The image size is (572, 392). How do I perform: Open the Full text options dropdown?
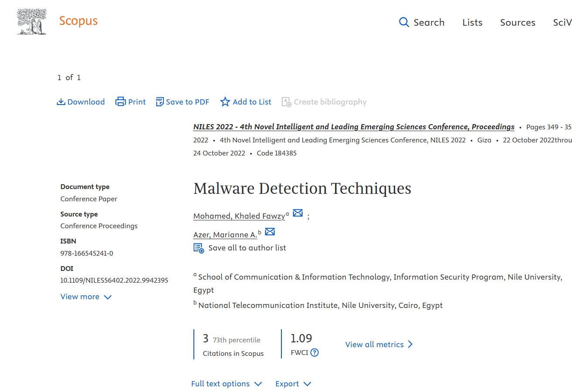[227, 384]
